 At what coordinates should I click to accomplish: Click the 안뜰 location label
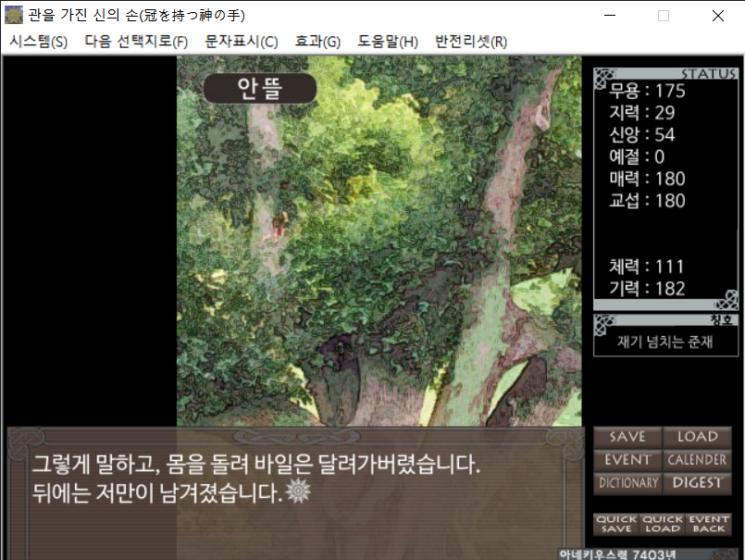[x=260, y=89]
